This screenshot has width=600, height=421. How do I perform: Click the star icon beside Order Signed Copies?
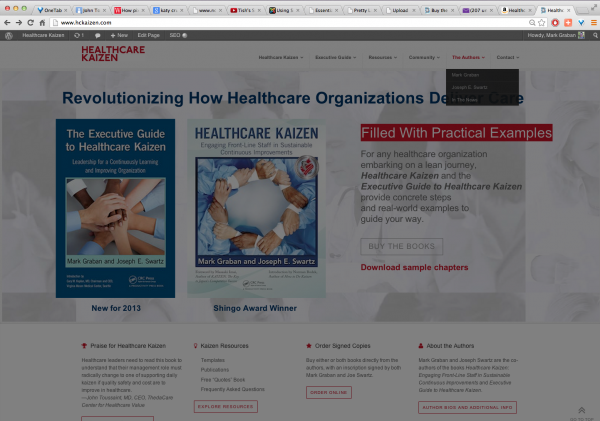point(308,346)
